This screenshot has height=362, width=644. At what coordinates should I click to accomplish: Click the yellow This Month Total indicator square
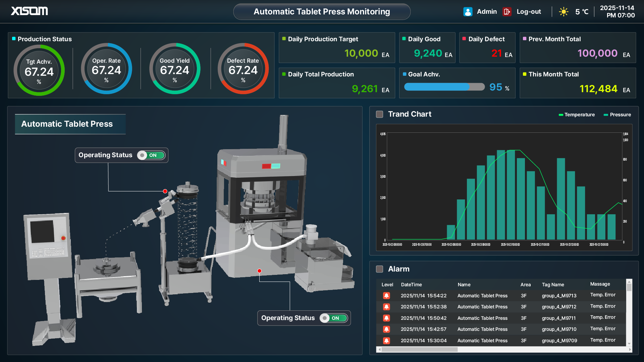524,74
